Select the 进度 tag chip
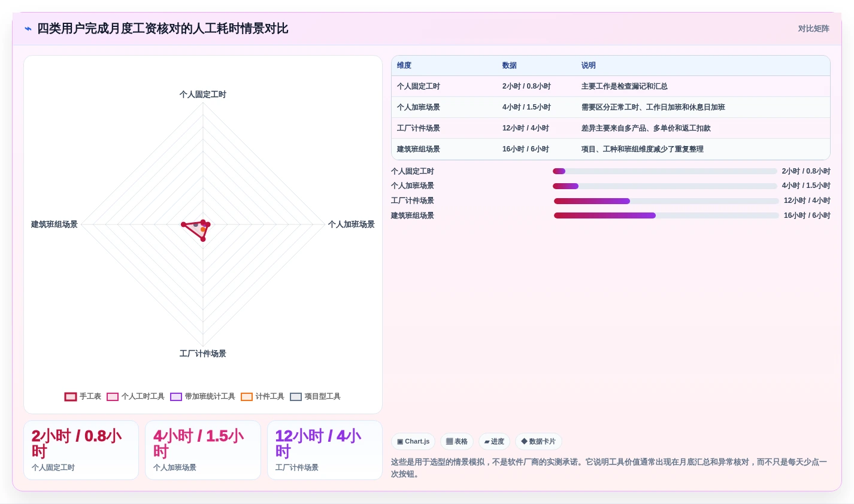The image size is (854, 504). tap(494, 442)
